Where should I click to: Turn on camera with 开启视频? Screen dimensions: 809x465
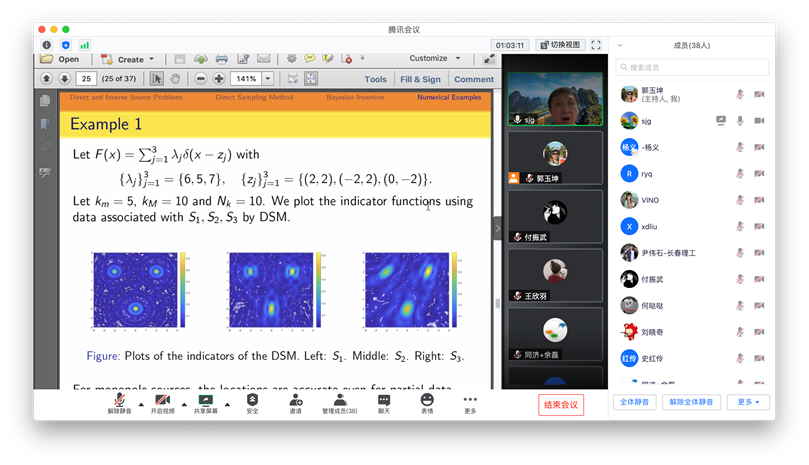(162, 402)
